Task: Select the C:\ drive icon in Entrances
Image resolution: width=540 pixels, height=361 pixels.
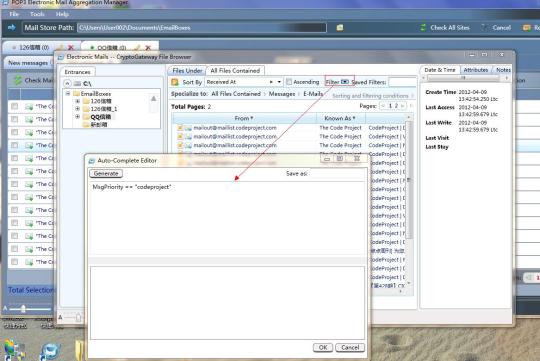Action: (x=77, y=83)
